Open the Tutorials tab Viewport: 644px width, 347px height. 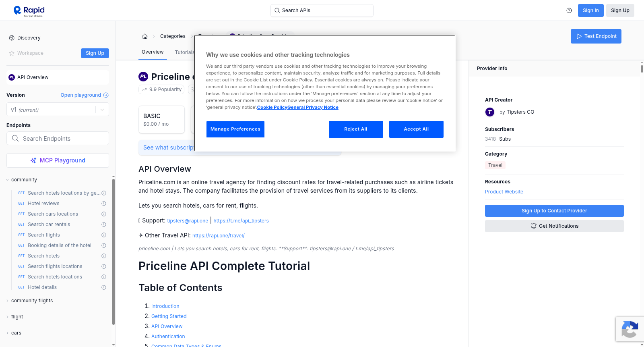click(x=185, y=52)
